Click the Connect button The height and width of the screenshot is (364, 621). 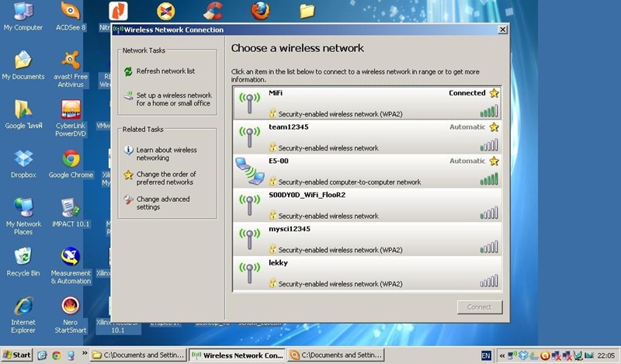pyautogui.click(x=479, y=307)
